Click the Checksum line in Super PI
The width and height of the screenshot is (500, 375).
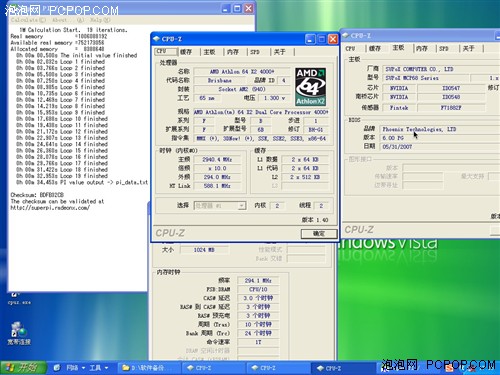37,195
